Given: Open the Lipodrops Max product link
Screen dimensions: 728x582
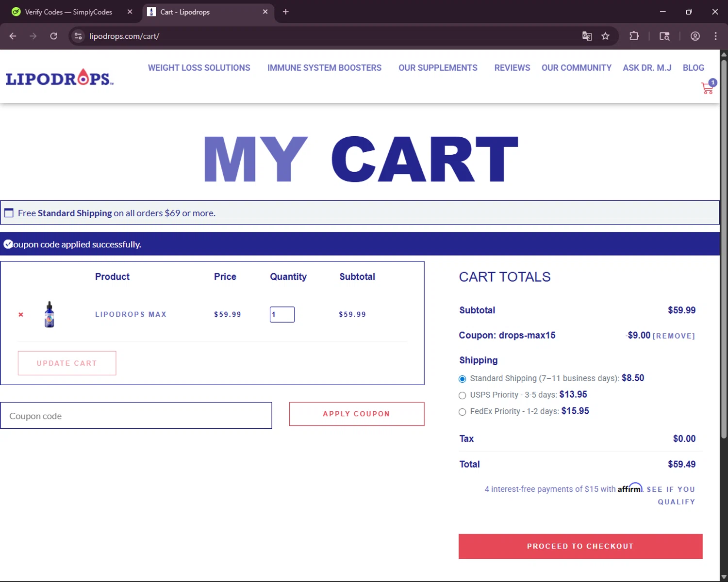Looking at the screenshot, I should 131,314.
